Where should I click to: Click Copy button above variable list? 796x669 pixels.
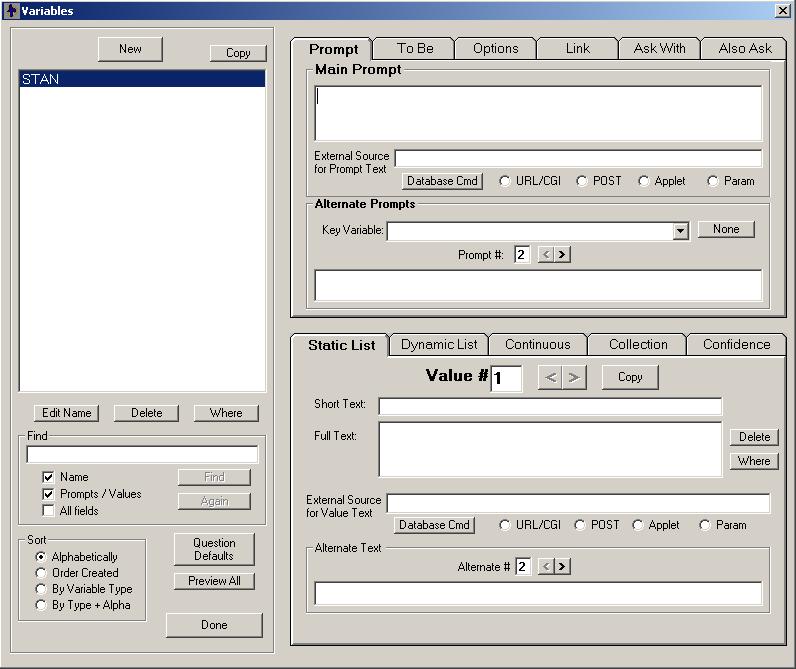coord(238,53)
